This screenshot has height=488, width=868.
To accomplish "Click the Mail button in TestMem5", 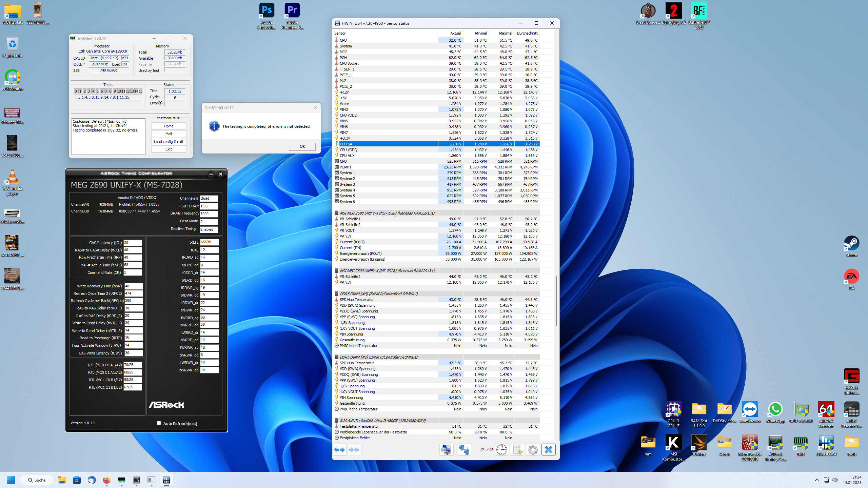I will [169, 134].
